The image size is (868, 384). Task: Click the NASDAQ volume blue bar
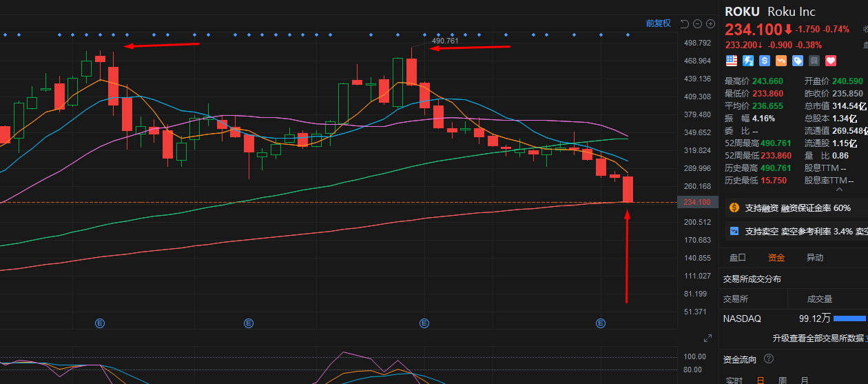pos(849,319)
